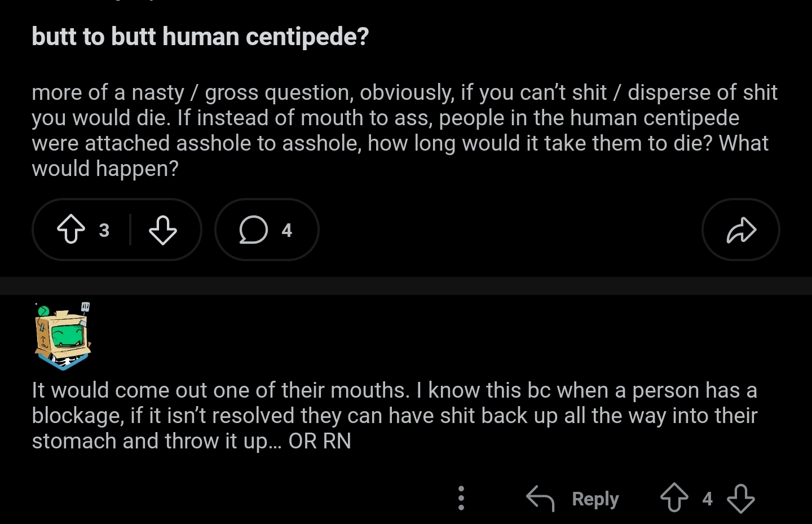Open the post title 'butt to butt human centipede?'
Screen dimensions: 812x524
point(200,37)
